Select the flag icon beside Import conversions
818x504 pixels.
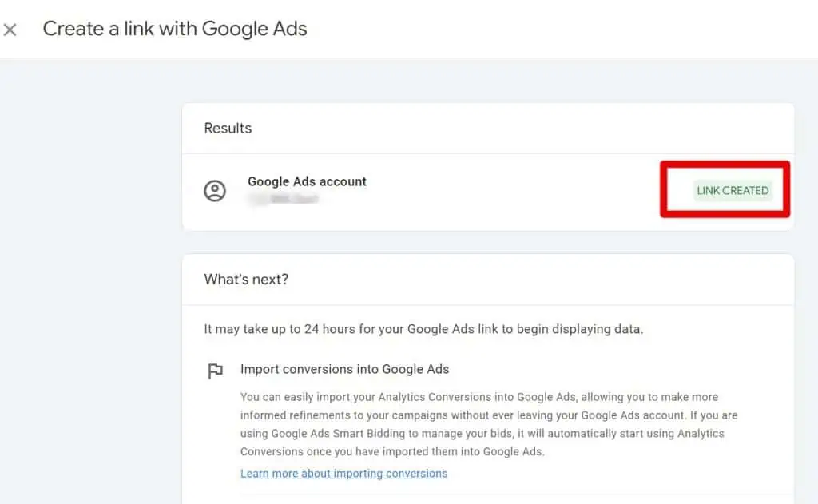click(x=216, y=370)
